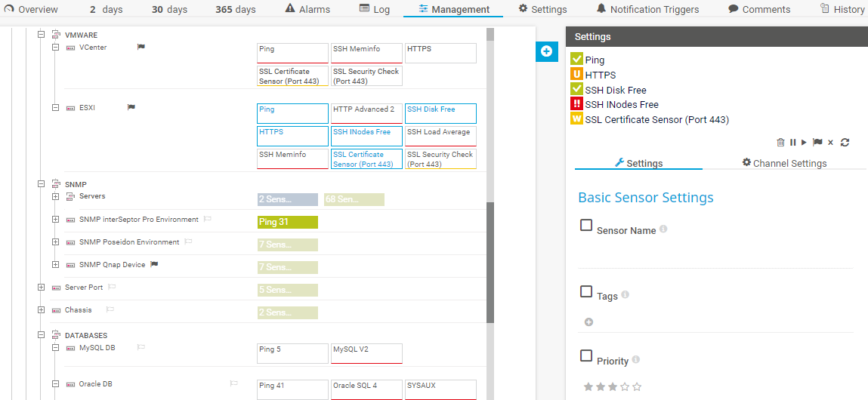This screenshot has height=400, width=868.
Task: Enable the Sensor Name checkbox
Action: pyautogui.click(x=586, y=225)
